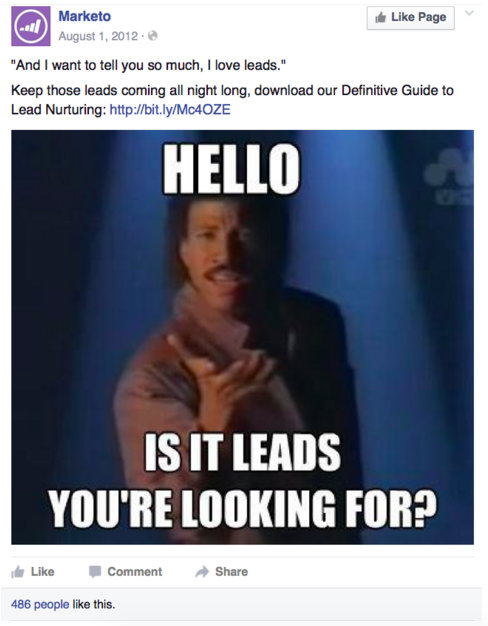Screen dimensions: 488x626
Task: Open the bit.ly/Mc4OZE link
Action: click(x=170, y=109)
